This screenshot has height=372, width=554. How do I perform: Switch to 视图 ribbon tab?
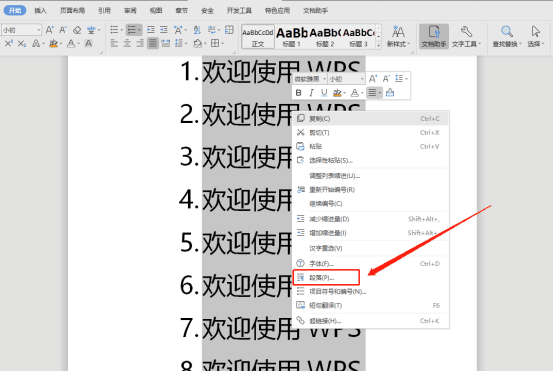click(x=156, y=11)
